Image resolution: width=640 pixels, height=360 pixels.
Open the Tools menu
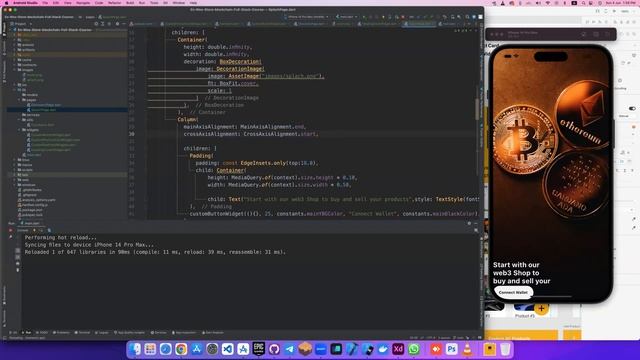tap(154, 3)
